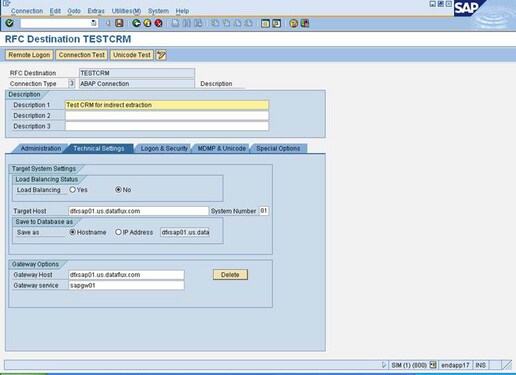This screenshot has height=375, width=516.
Task: Click the Next Page icon
Action: tap(237, 23)
